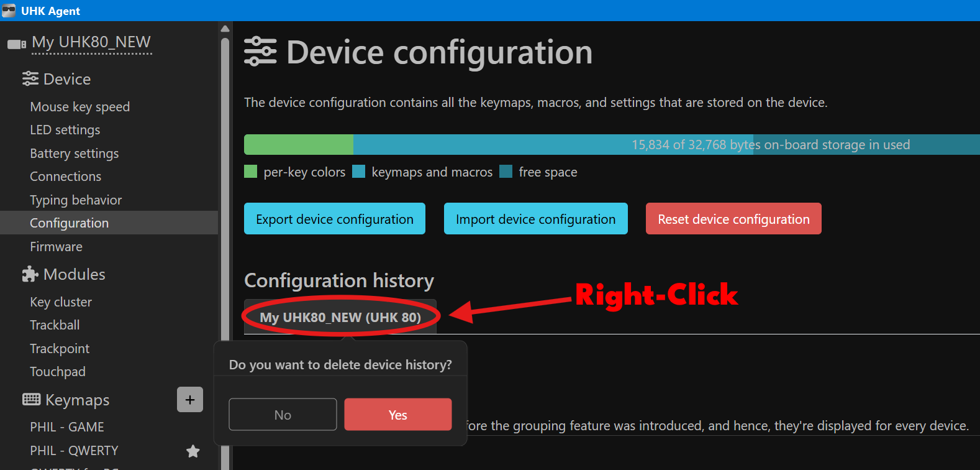The height and width of the screenshot is (470, 980).
Task: Select LED settings in the Device menu
Action: pos(65,130)
